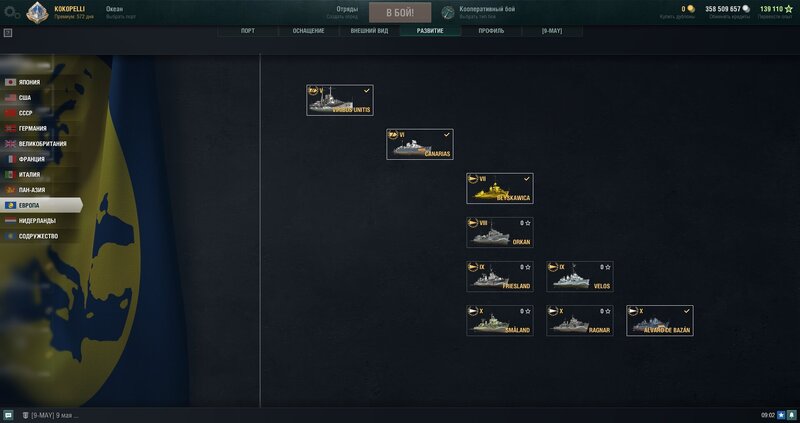Select the Velos tier IX ship card
Viewport: 800px width, 423px height.
pos(580,277)
